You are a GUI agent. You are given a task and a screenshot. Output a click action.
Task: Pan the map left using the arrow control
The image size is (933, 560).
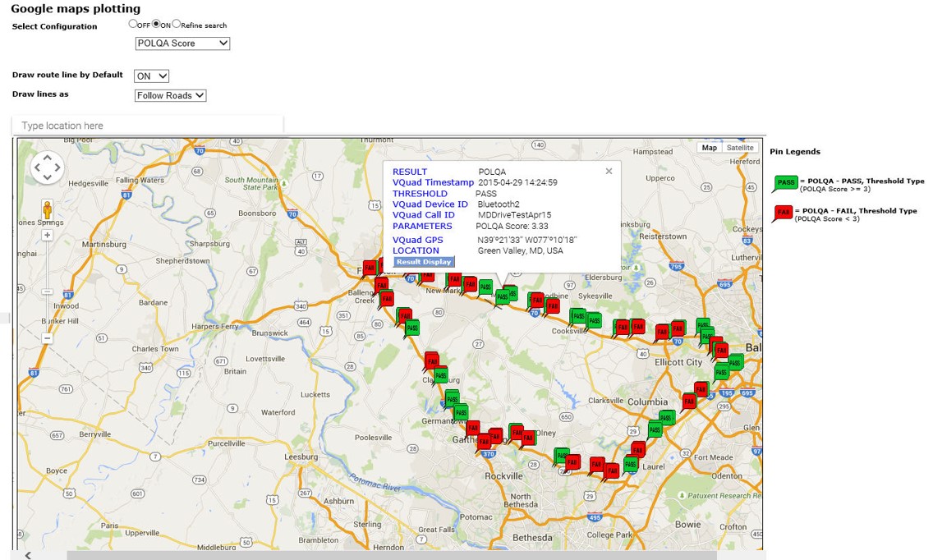pyautogui.click(x=37, y=168)
